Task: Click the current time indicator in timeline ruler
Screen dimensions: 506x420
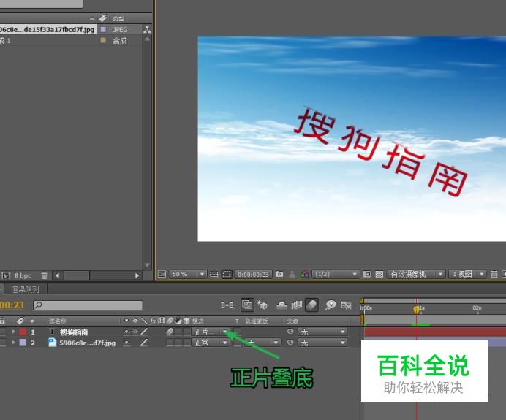Action: [416, 310]
